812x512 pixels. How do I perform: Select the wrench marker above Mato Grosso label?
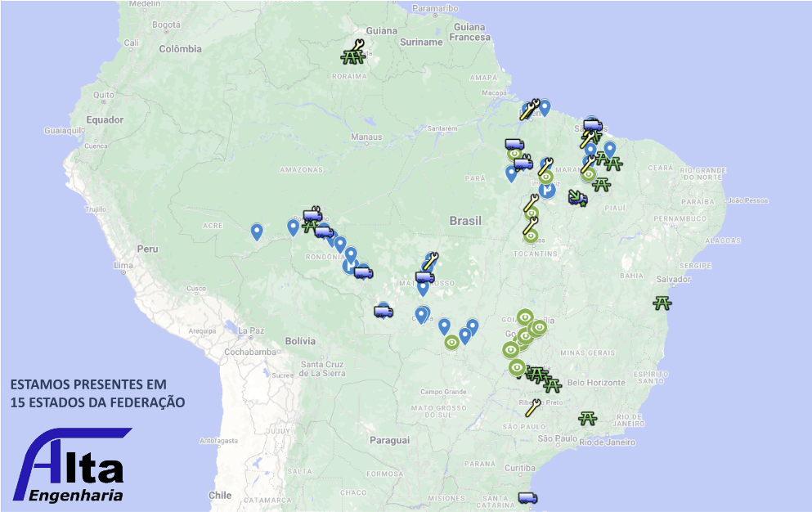pos(431,260)
